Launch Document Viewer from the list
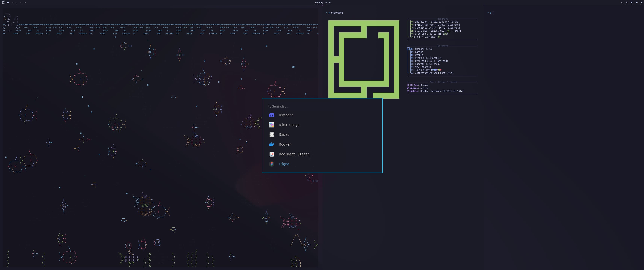The width and height of the screenshot is (644, 270). coord(294,154)
